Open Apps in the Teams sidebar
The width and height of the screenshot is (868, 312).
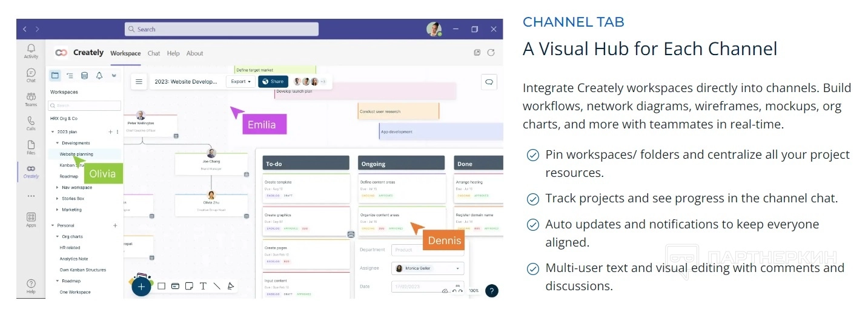[x=31, y=220]
